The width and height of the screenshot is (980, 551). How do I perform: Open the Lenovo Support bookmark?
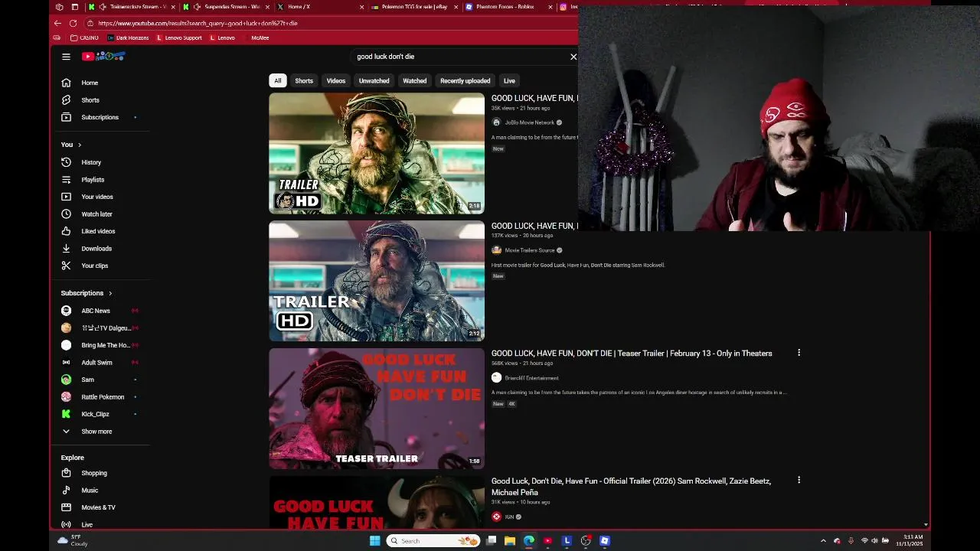coord(179,37)
